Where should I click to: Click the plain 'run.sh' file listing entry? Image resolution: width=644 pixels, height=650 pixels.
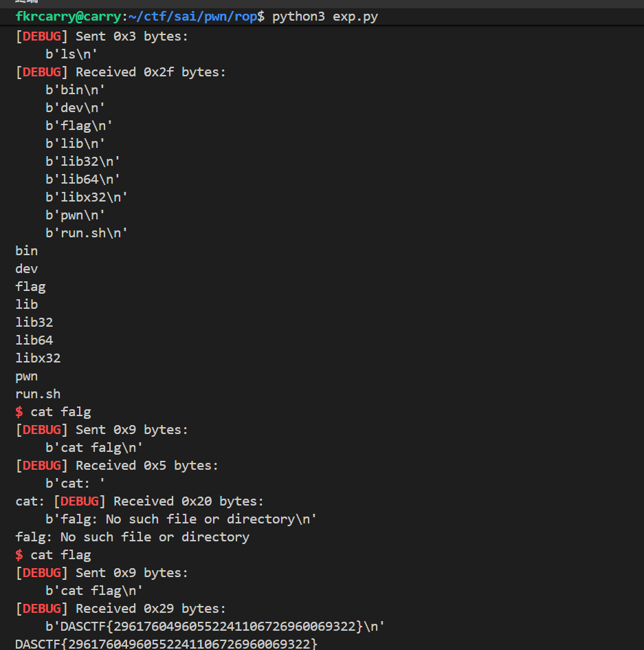38,394
